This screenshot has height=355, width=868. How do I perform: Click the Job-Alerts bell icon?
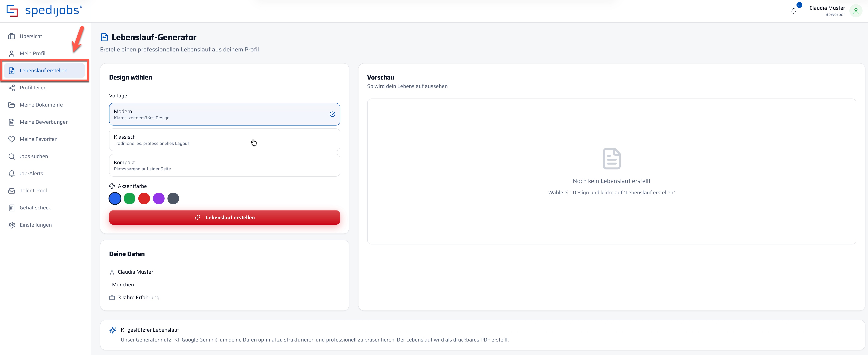[x=12, y=173]
